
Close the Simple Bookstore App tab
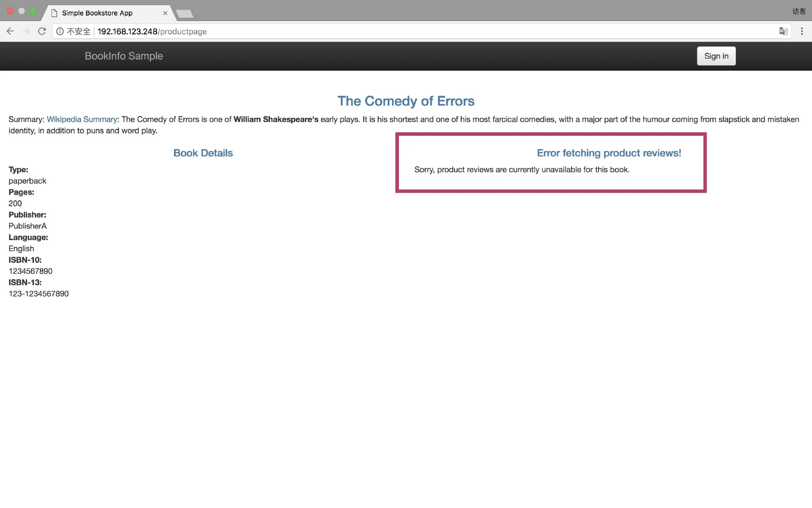pyautogui.click(x=165, y=13)
